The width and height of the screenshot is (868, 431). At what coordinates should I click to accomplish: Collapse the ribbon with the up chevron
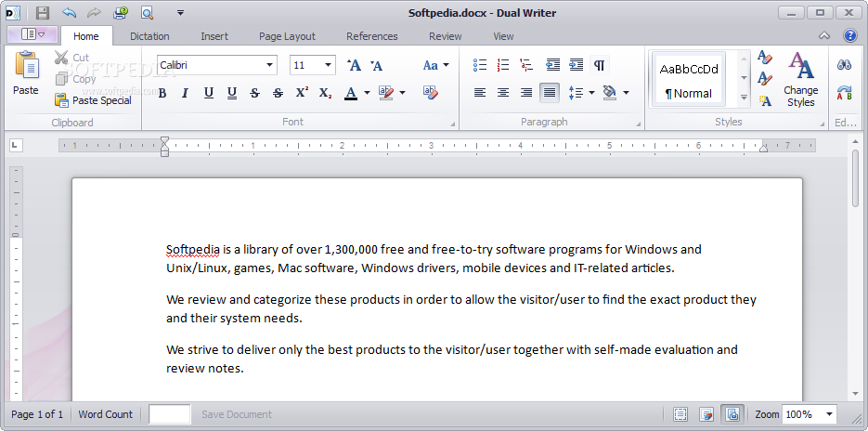[824, 36]
